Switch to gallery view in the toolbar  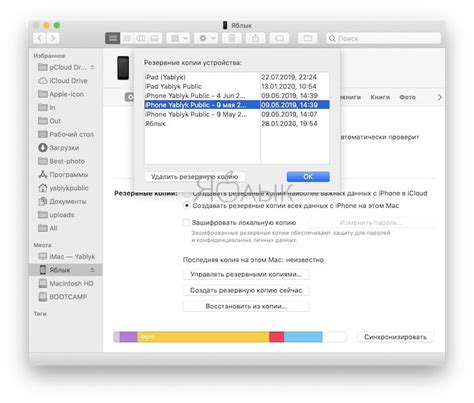154,38
